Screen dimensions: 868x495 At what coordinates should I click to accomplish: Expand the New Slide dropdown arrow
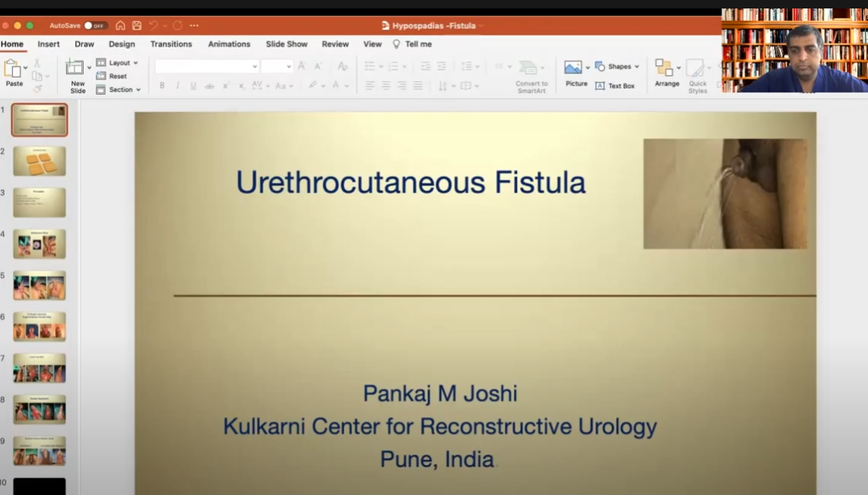(x=89, y=68)
